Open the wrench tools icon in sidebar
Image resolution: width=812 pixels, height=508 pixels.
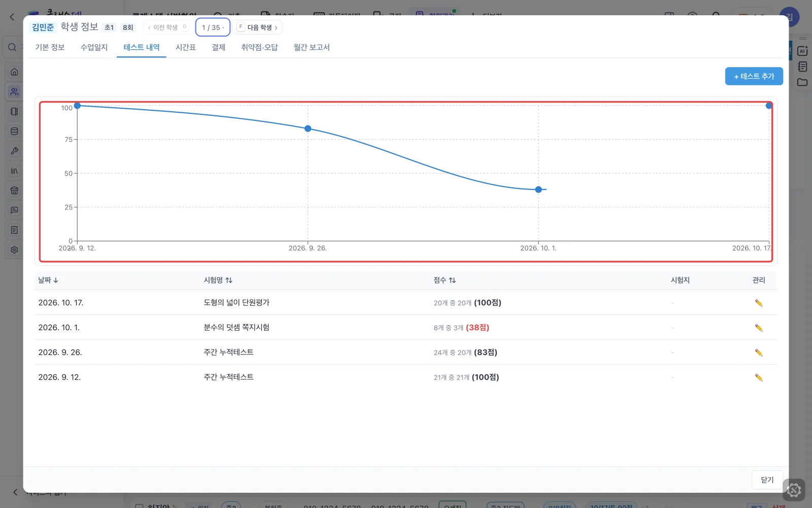coord(14,151)
